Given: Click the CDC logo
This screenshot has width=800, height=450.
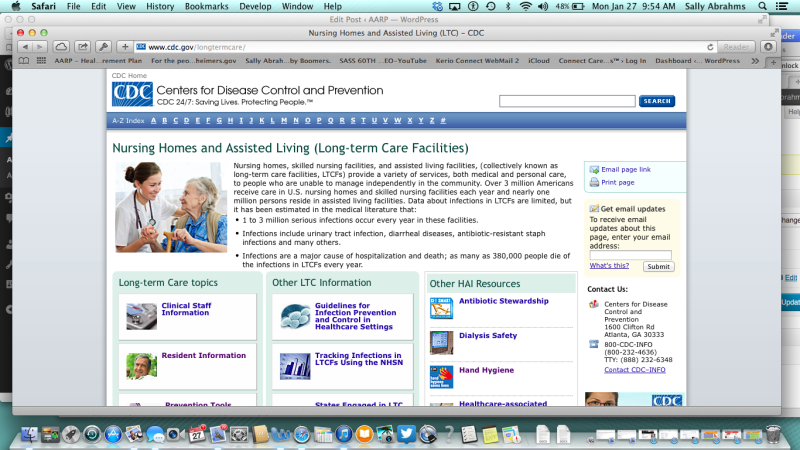Looking at the screenshot, I should [x=132, y=94].
